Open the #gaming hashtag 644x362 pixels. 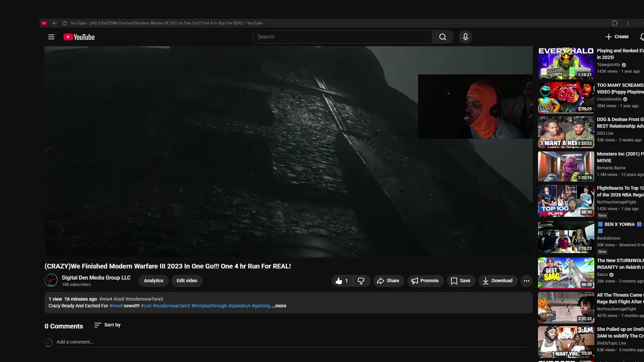pyautogui.click(x=261, y=306)
